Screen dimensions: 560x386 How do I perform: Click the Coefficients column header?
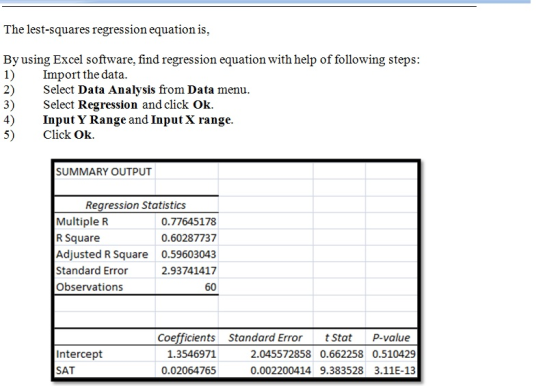coord(186,337)
